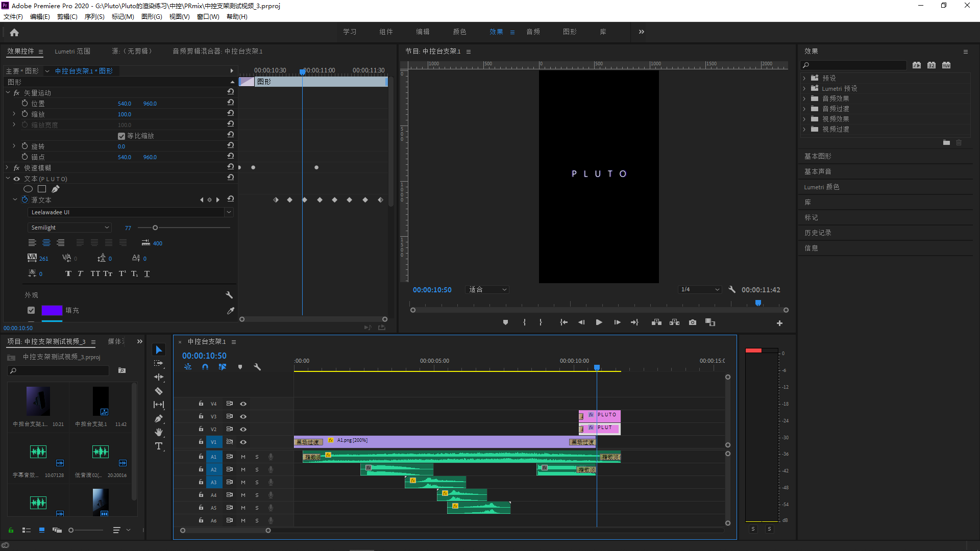The height and width of the screenshot is (551, 980).
Task: Uncheck the 等比缩放 checkbox in Effect Controls
Action: click(x=121, y=136)
